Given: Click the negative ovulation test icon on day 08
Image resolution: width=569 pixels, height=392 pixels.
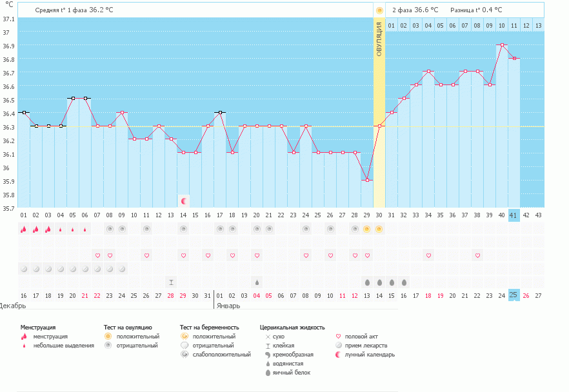Looking at the screenshot, I should (110, 229).
